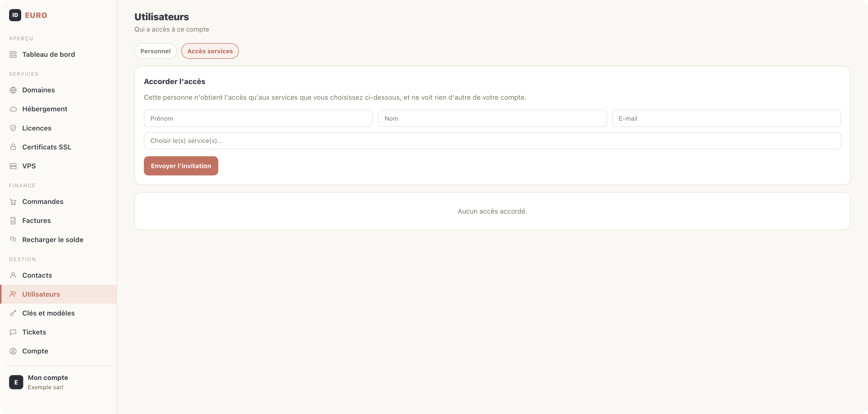Image resolution: width=868 pixels, height=414 pixels.
Task: Click the Utilisateurs people icon
Action: tap(13, 294)
